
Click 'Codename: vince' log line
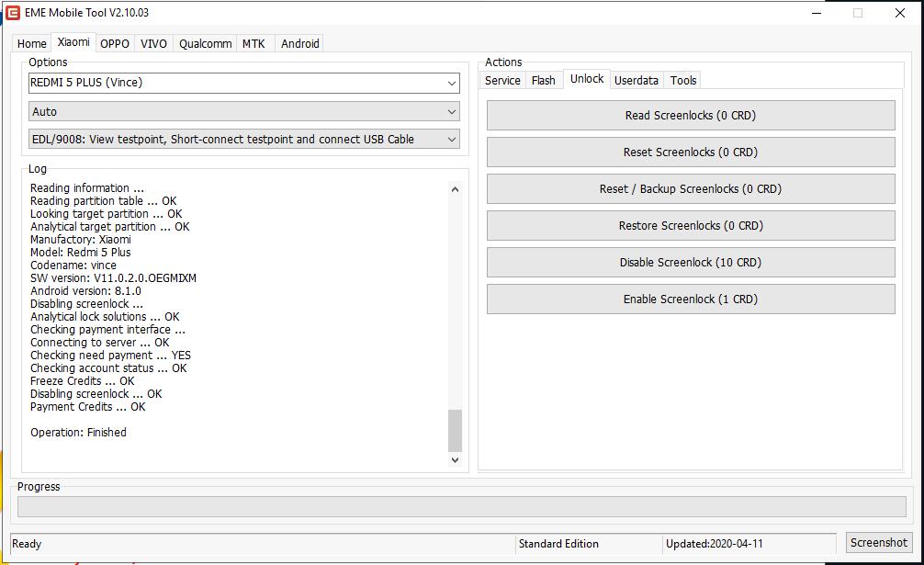coord(73,266)
